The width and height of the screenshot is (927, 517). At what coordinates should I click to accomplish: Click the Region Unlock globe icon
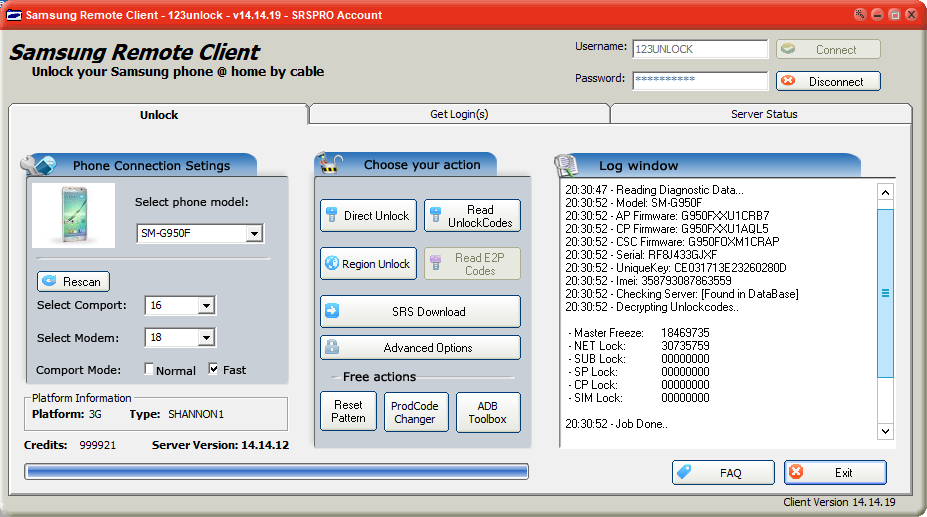click(332, 264)
